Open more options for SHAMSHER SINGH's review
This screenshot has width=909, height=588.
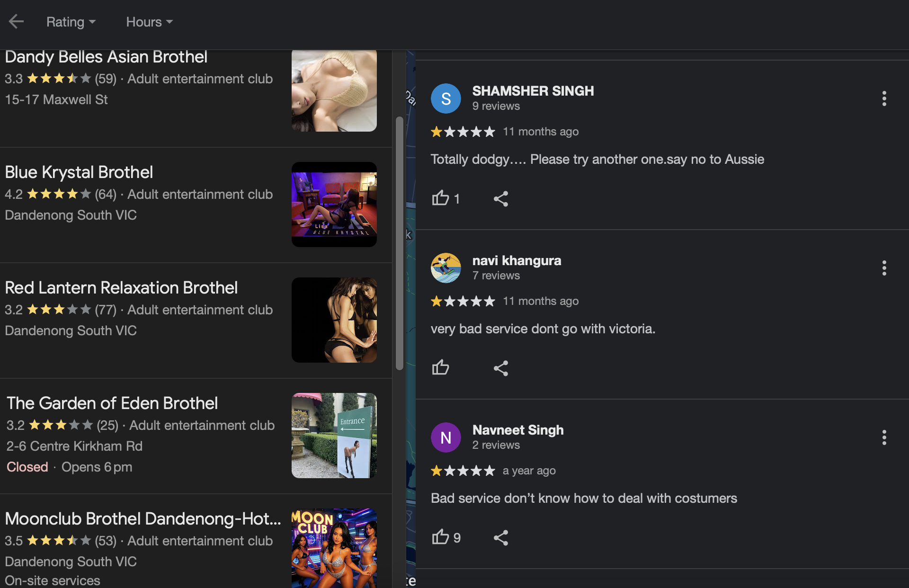coord(884,98)
